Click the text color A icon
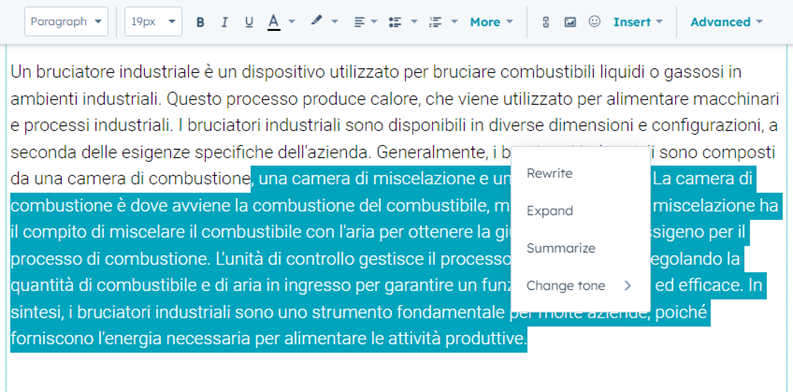Viewport: 793px width, 392px height. point(274,22)
